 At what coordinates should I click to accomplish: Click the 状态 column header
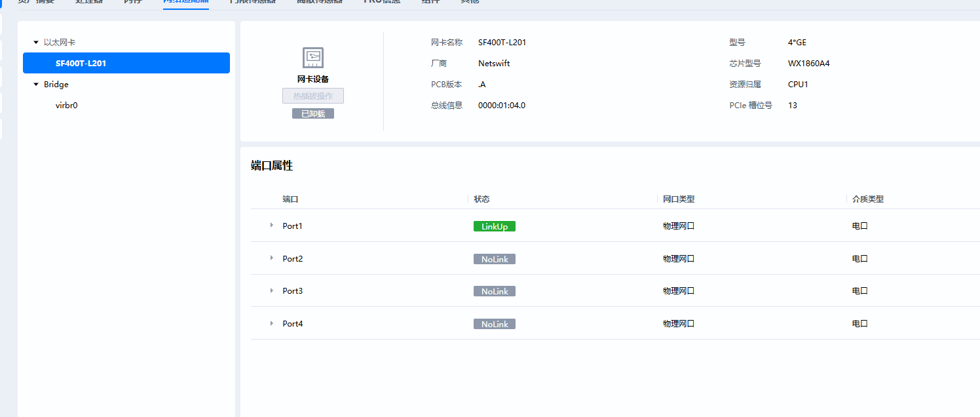pyautogui.click(x=481, y=199)
